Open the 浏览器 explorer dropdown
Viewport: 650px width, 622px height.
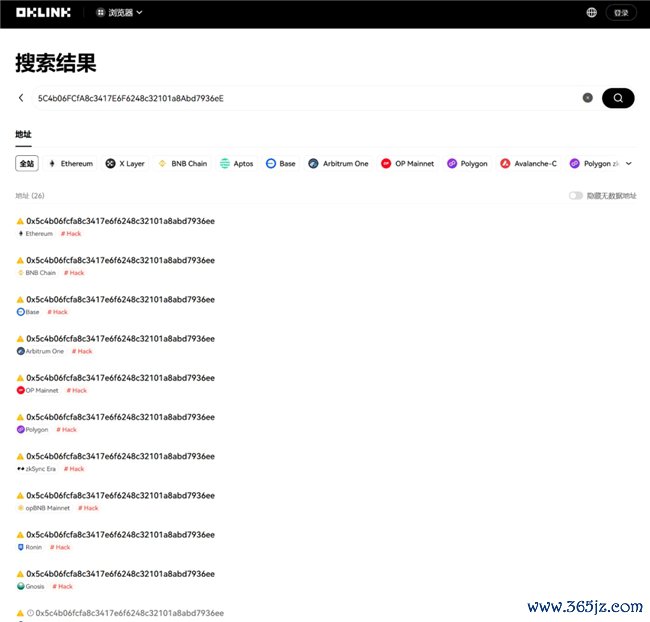click(119, 13)
